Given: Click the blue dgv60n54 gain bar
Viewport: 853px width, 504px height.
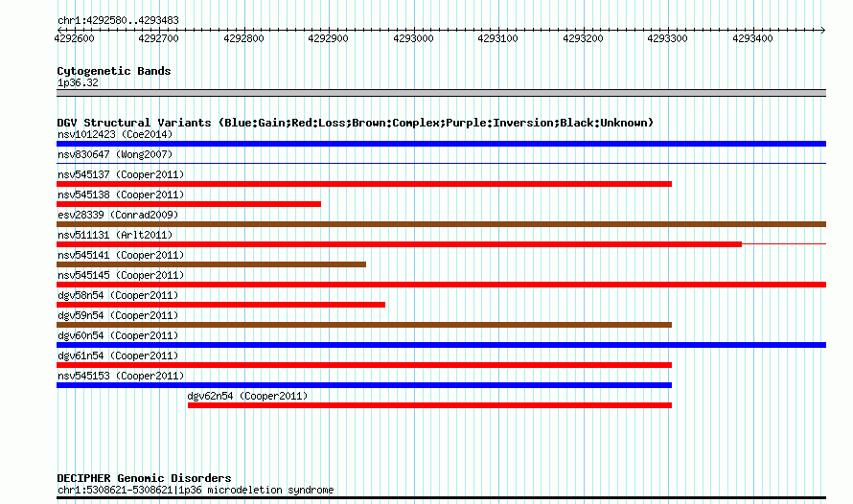Looking at the screenshot, I should pyautogui.click(x=441, y=345).
